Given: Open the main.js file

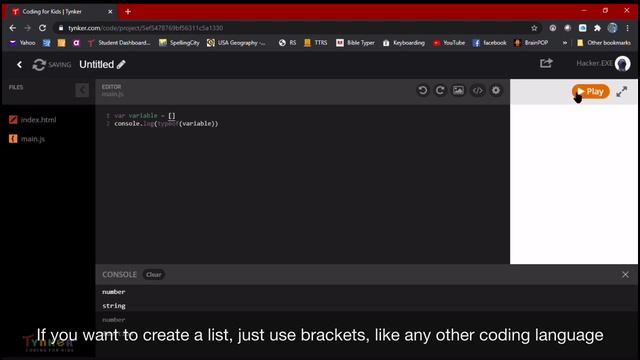Looking at the screenshot, I should 27,139.
